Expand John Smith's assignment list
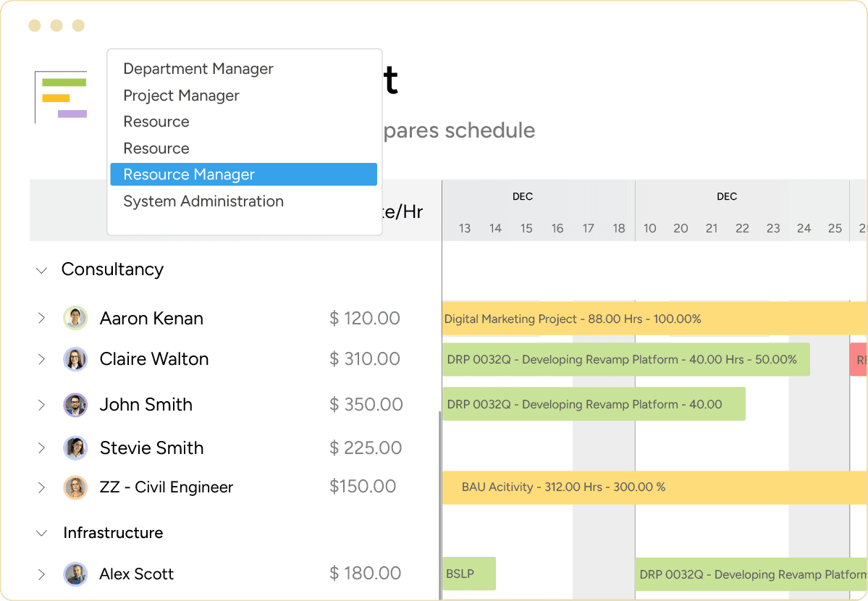The image size is (868, 601). click(x=41, y=405)
